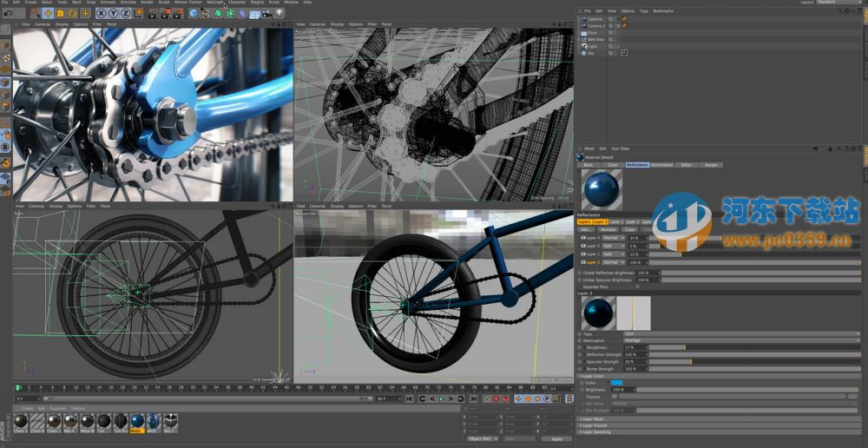Click the Layer Color swatch
The image size is (868, 448).
(616, 383)
